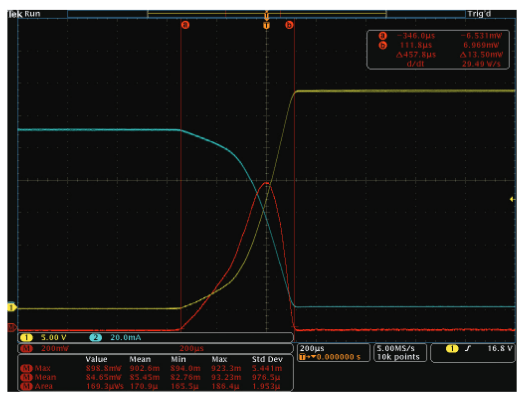Click the M badge on the Max measurement row

(26, 368)
